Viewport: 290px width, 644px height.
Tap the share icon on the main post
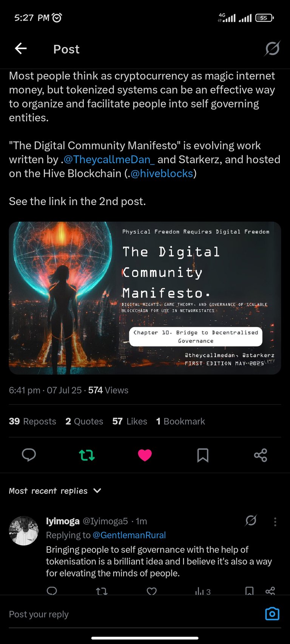[261, 455]
